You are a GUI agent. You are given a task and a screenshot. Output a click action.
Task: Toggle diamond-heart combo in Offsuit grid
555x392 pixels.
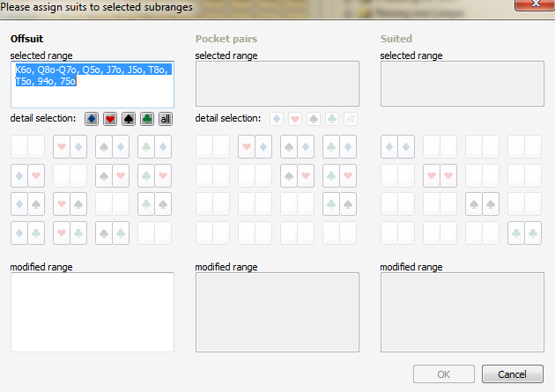pos(27,175)
